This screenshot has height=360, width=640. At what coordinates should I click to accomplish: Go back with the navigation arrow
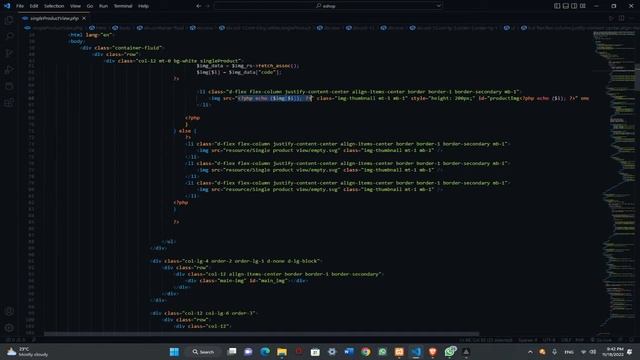(x=199, y=6)
